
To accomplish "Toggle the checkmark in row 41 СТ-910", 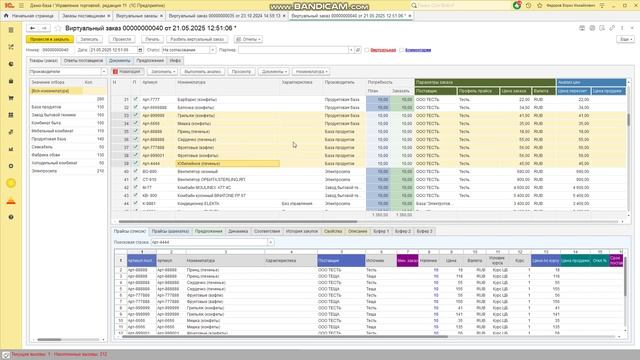I will click(x=135, y=180).
